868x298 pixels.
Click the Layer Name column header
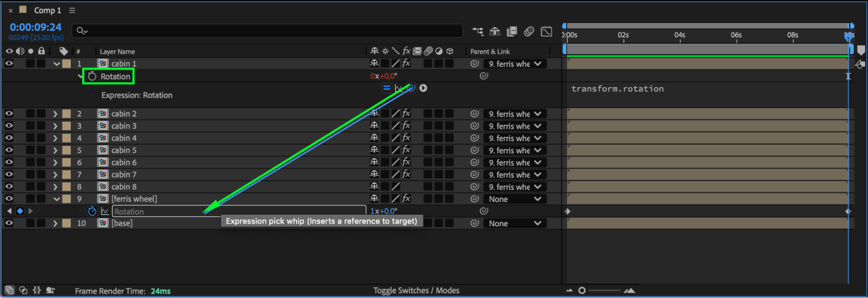pos(117,51)
